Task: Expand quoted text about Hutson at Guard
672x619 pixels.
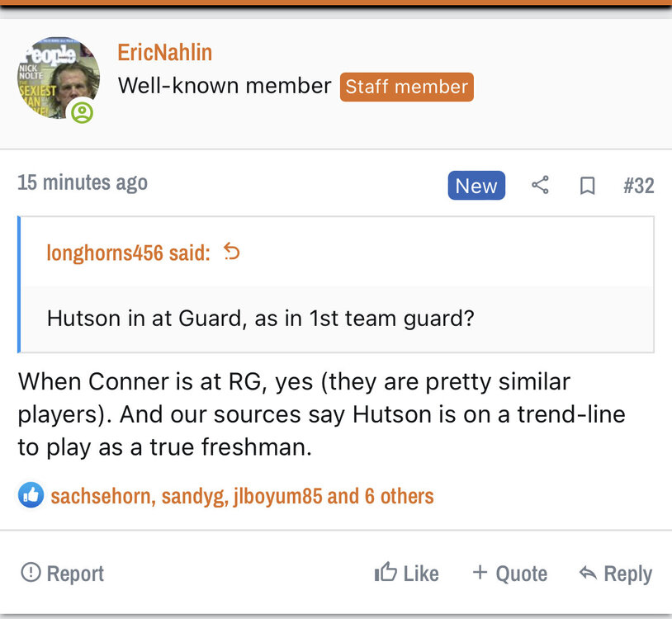Action: 260,318
